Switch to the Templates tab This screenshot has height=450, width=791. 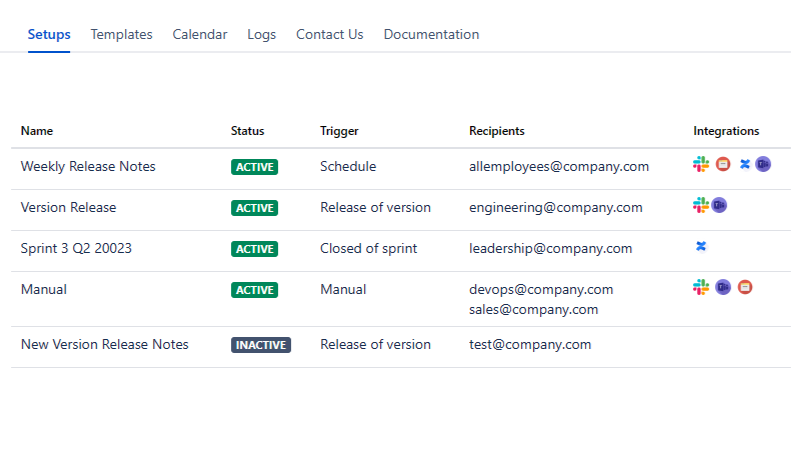tap(121, 34)
